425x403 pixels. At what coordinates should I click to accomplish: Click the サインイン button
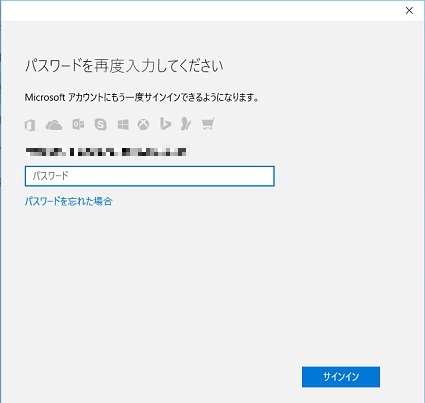341,377
